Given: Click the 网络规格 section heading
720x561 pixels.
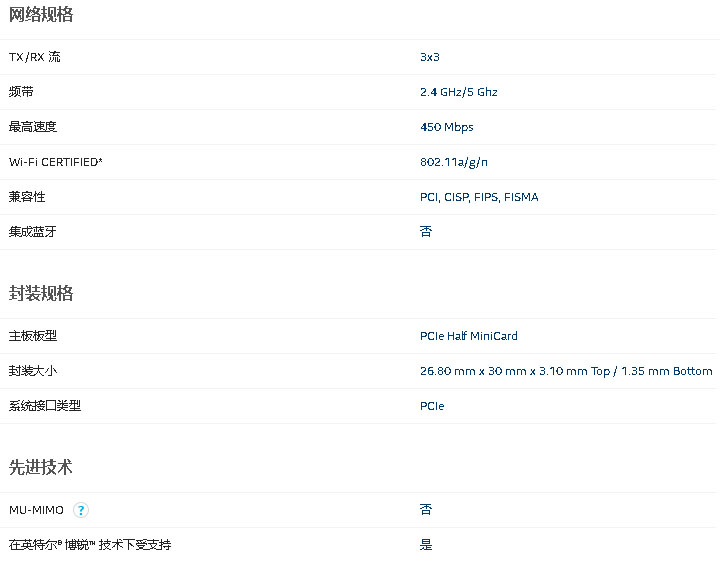Looking at the screenshot, I should 41,15.
